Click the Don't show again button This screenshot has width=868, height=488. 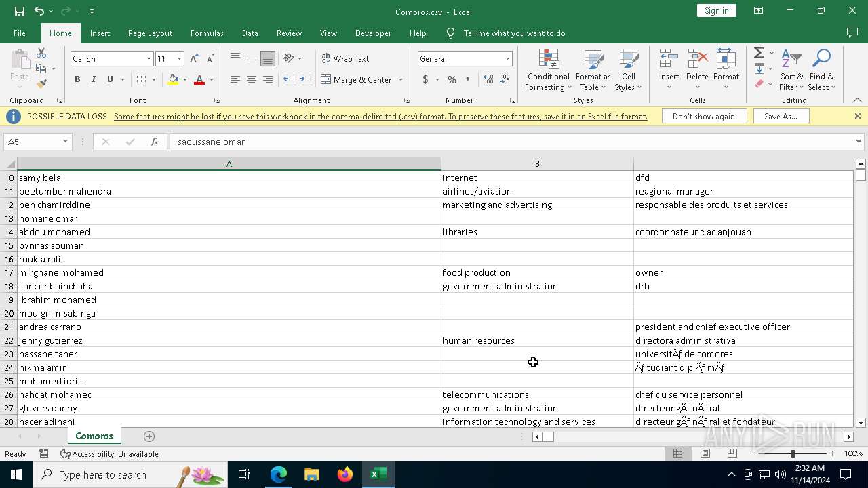(x=704, y=116)
